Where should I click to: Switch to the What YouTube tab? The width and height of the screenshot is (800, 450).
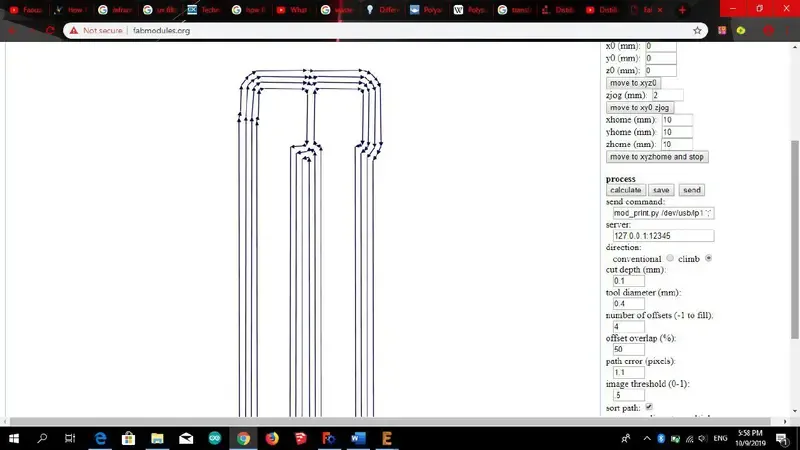pos(293,10)
